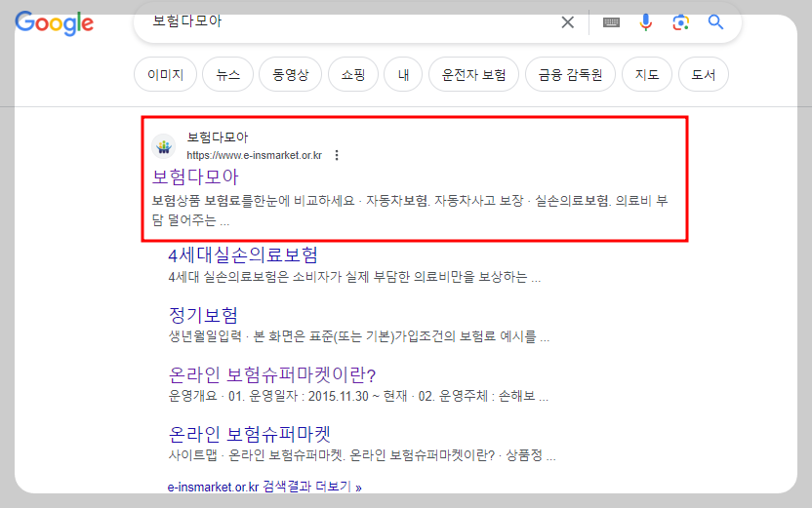Open the 보험다모아 main result title link
The height and width of the screenshot is (508, 812).
195,176
